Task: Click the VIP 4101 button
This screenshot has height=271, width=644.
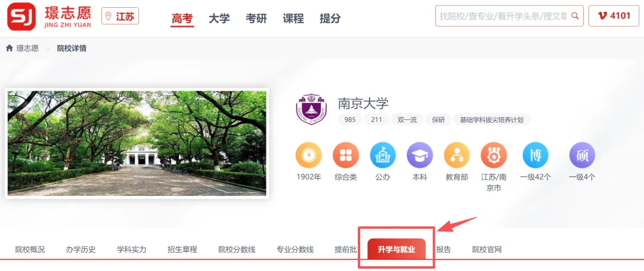Action: (x=614, y=16)
